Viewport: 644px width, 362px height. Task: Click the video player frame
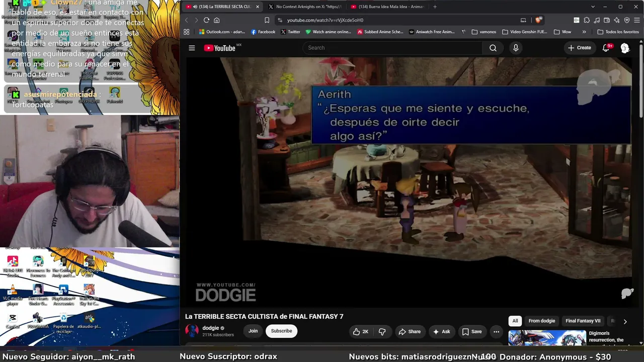coord(409,182)
